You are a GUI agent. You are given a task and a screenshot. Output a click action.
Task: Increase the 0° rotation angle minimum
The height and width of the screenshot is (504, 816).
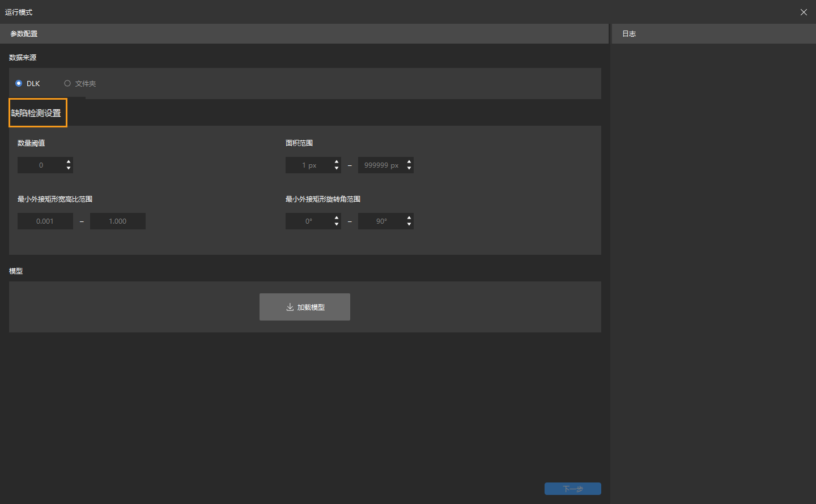point(337,218)
